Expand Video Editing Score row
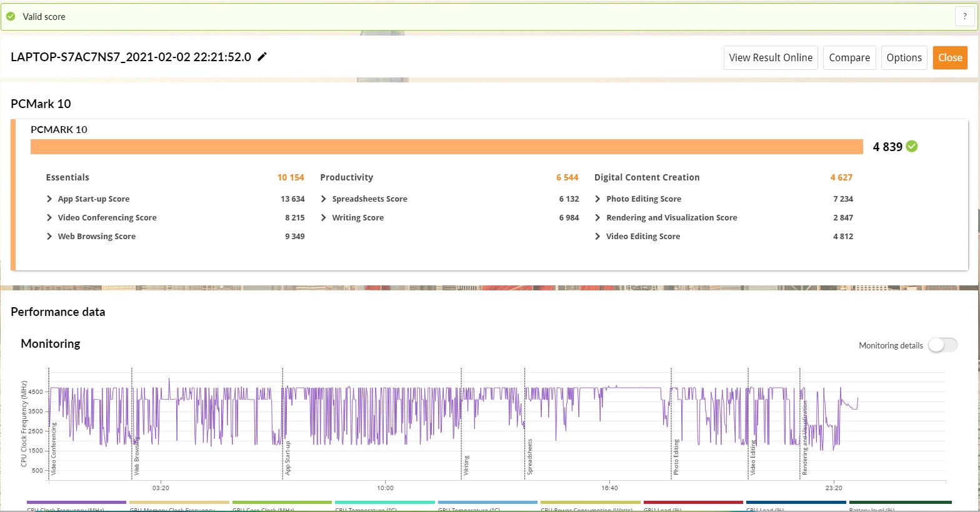This screenshot has height=512, width=980. [598, 237]
